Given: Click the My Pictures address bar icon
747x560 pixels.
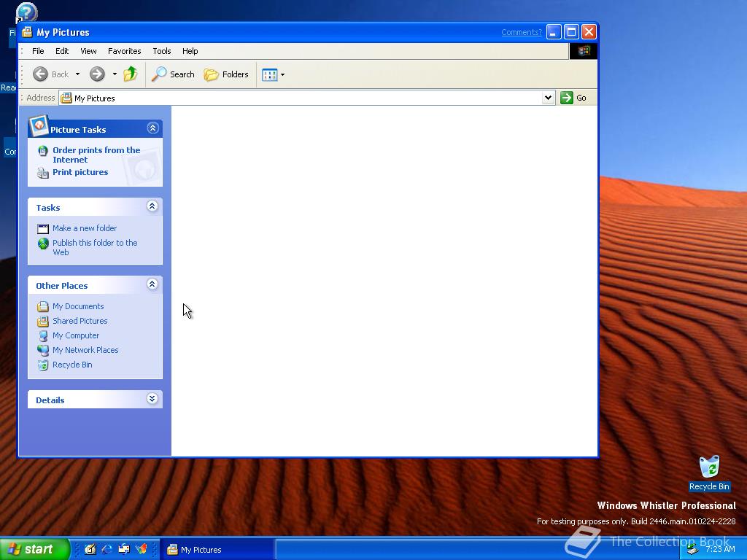Looking at the screenshot, I should pos(66,98).
